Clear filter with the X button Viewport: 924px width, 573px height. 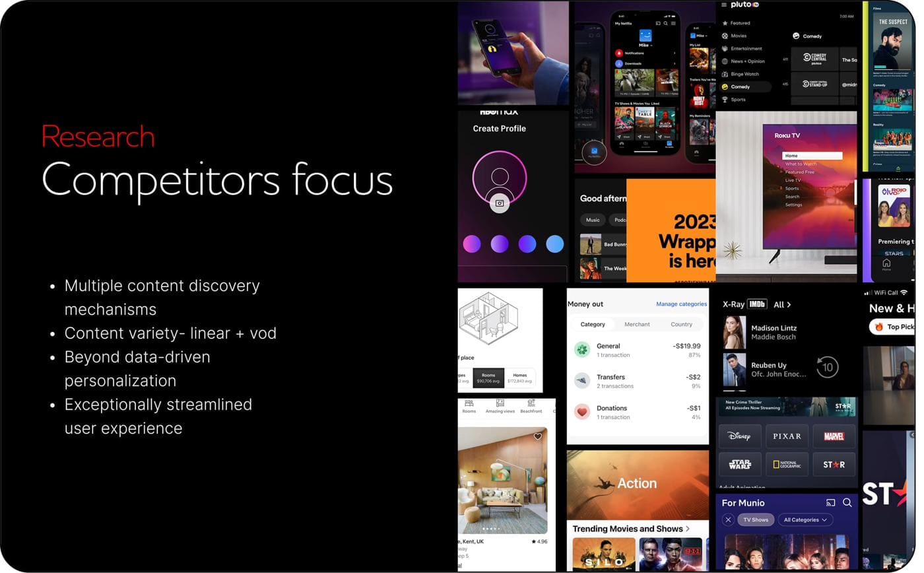tap(728, 520)
